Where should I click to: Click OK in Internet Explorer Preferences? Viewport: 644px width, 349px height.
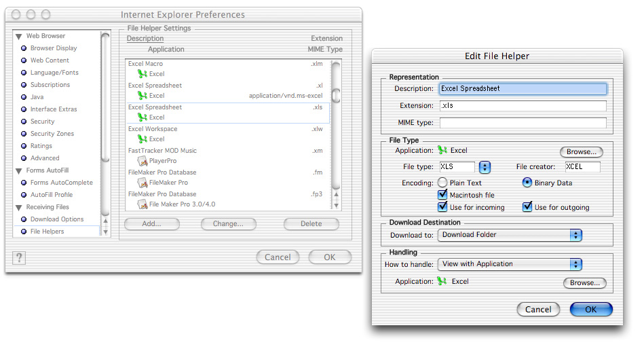(x=330, y=257)
